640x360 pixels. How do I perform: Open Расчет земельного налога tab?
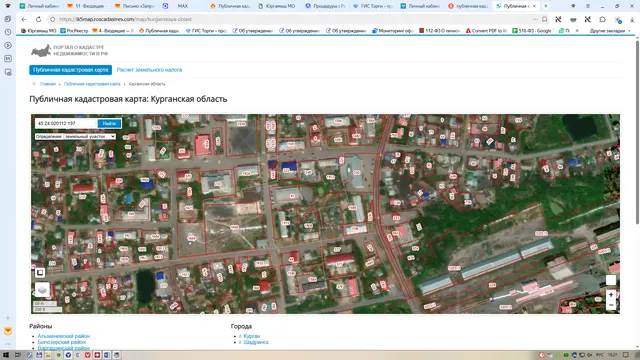[x=149, y=70]
